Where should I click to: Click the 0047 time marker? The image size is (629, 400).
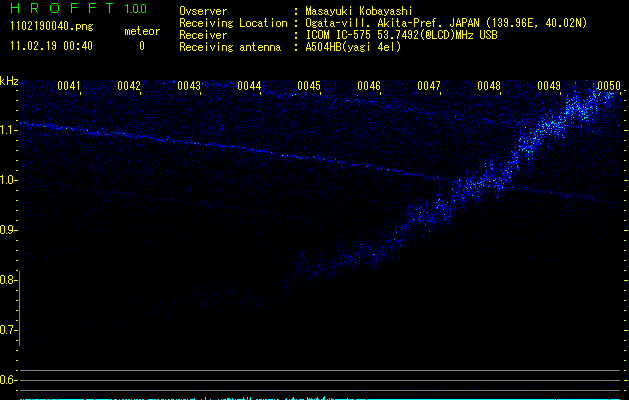tap(429, 86)
